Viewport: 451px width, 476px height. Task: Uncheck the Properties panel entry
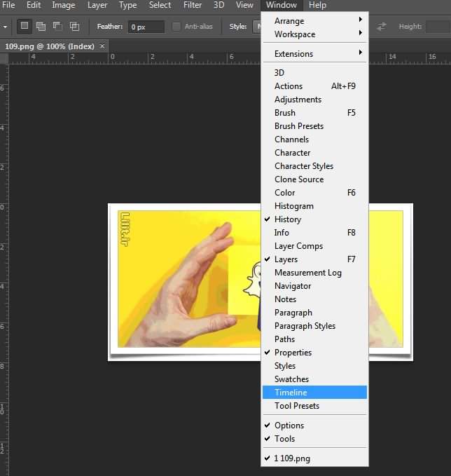tap(315, 353)
